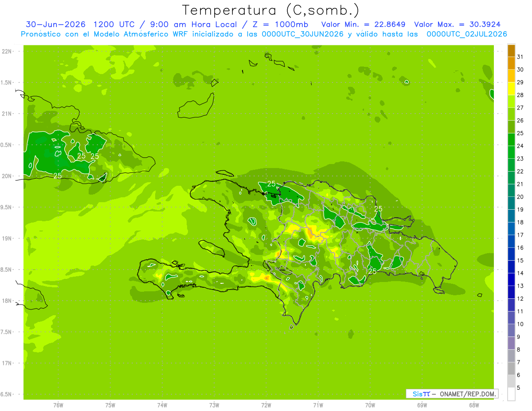Click the Z = 1000mb level label

pyautogui.click(x=280, y=24)
